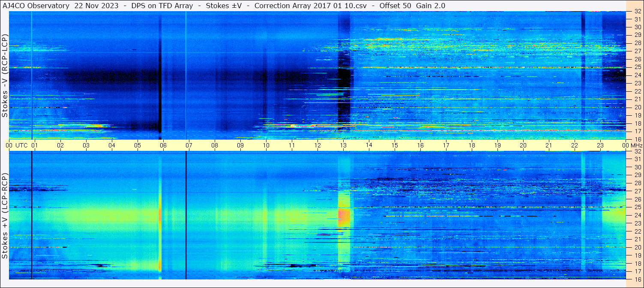The width and height of the screenshot is (644, 288).
Task: Click the 32 MHz tick of Stokes -V panel
Action: point(638,11)
